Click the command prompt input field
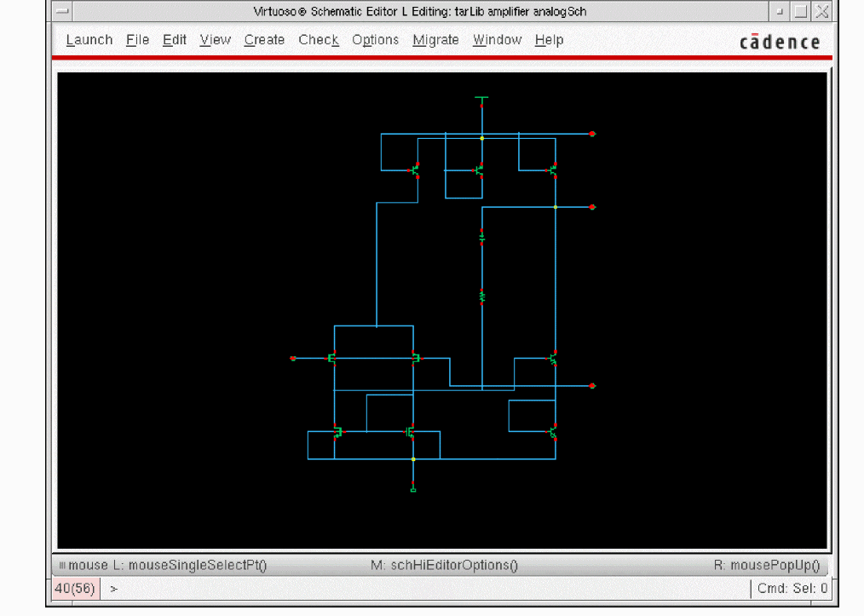Viewport: 864px width, 616px height. tap(426, 588)
